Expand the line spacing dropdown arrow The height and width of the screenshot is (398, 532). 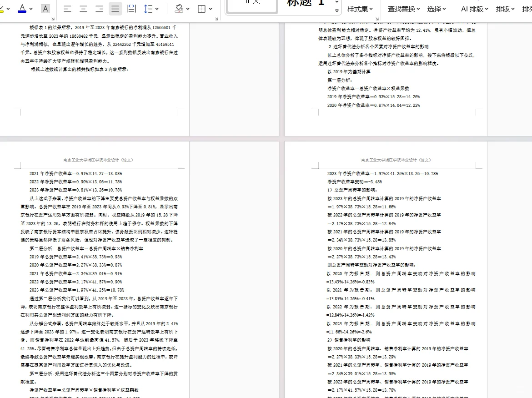[157, 9]
